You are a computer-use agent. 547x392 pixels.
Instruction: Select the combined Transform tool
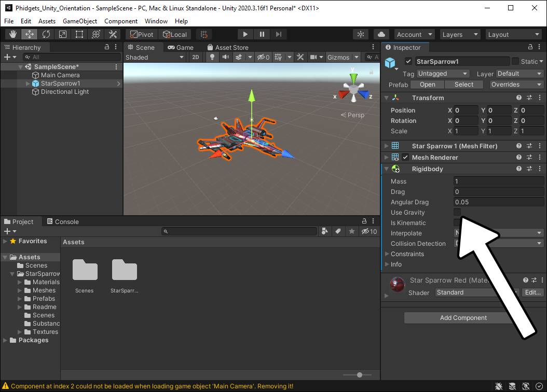pyautogui.click(x=96, y=34)
